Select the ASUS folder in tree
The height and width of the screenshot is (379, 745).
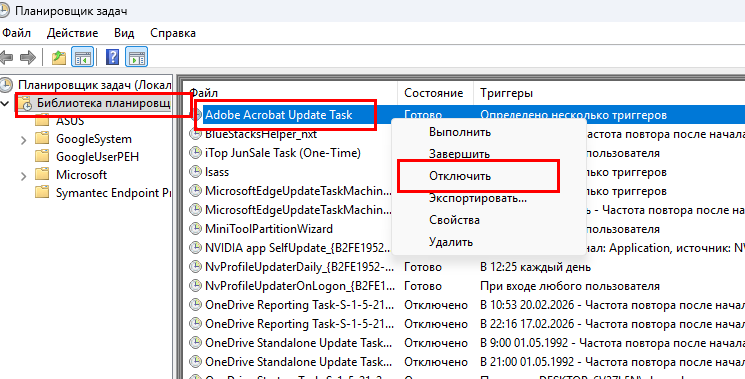pyautogui.click(x=70, y=121)
